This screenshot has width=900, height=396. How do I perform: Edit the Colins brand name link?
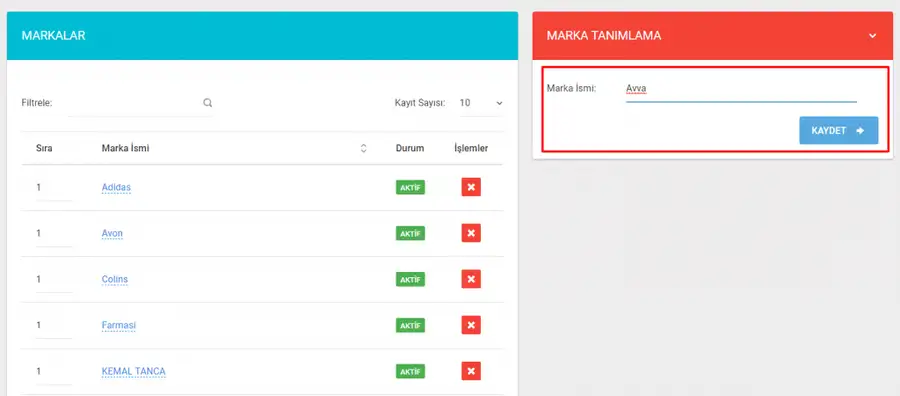pos(115,279)
